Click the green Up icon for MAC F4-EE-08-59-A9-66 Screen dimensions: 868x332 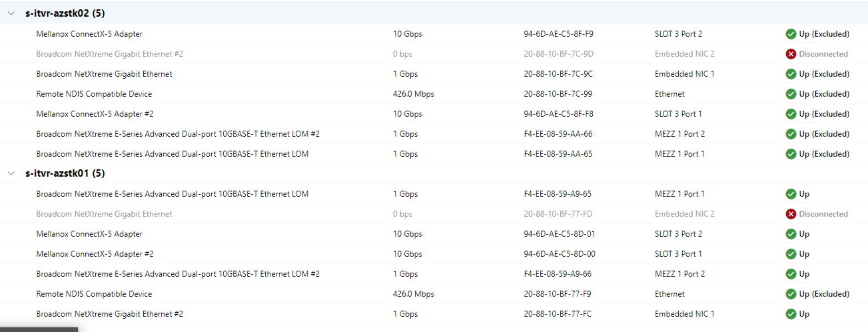[x=791, y=274]
